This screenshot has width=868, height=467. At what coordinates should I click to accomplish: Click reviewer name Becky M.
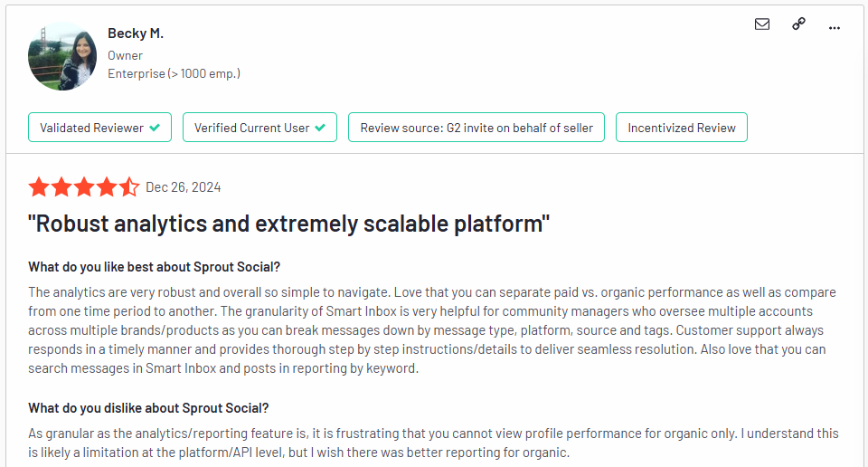[136, 33]
